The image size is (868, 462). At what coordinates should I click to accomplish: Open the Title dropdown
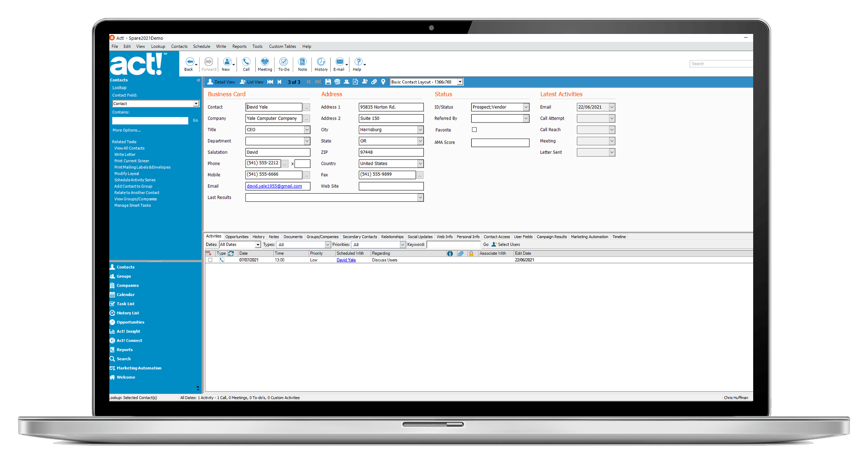tap(307, 130)
